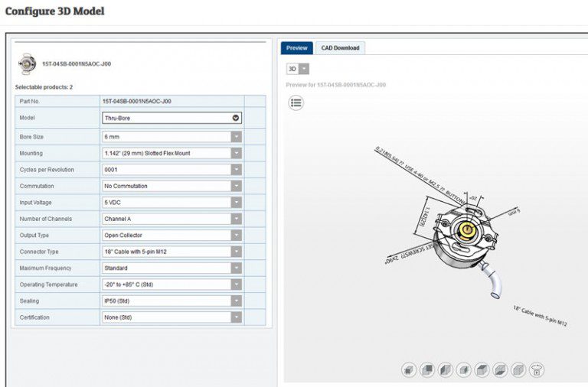Open the Connector Type dropdown
The image size is (588, 387).
(x=171, y=252)
